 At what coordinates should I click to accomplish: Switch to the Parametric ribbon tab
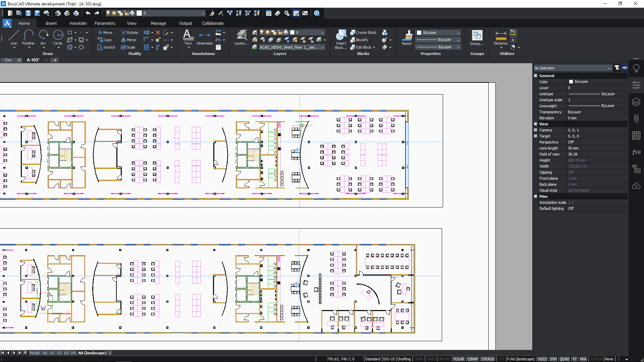(105, 23)
